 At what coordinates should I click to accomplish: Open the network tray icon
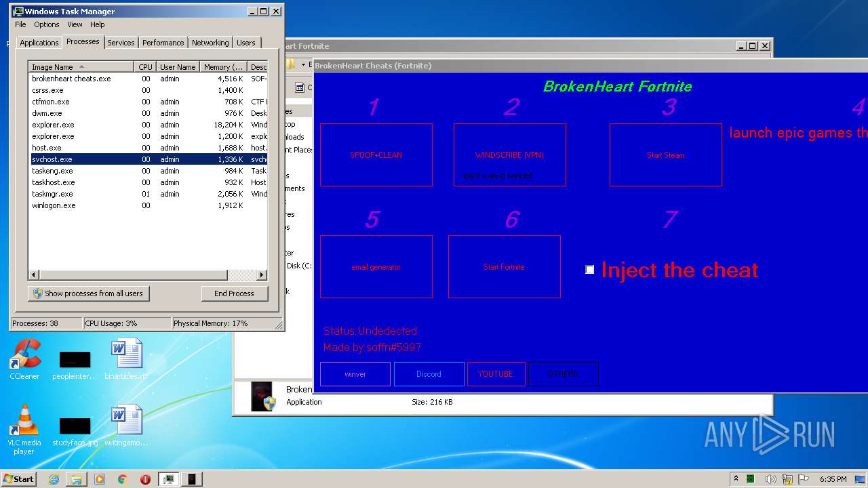[x=787, y=479]
